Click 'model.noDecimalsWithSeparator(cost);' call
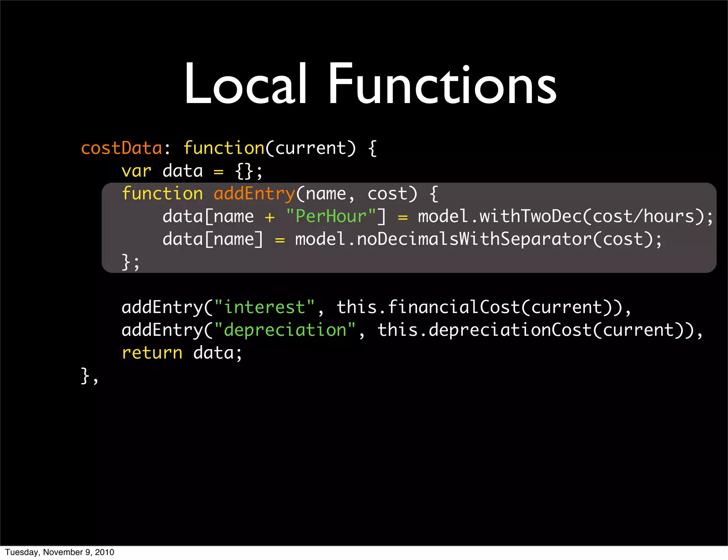The height and width of the screenshot is (560, 728). pyautogui.click(x=478, y=239)
